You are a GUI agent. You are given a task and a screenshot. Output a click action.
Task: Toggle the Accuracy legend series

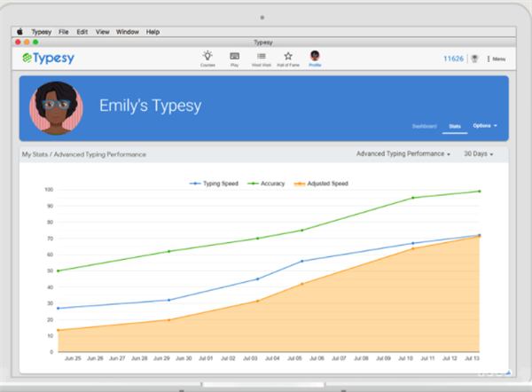click(x=266, y=184)
